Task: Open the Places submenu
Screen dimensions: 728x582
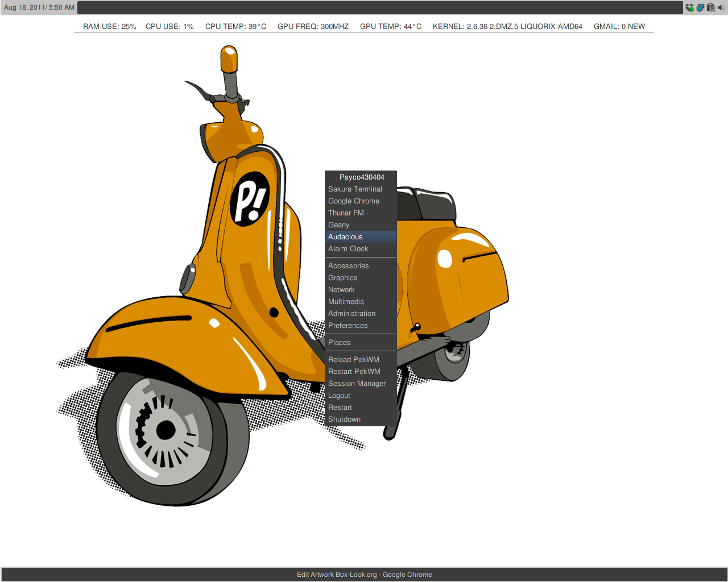Action: tap(361, 343)
